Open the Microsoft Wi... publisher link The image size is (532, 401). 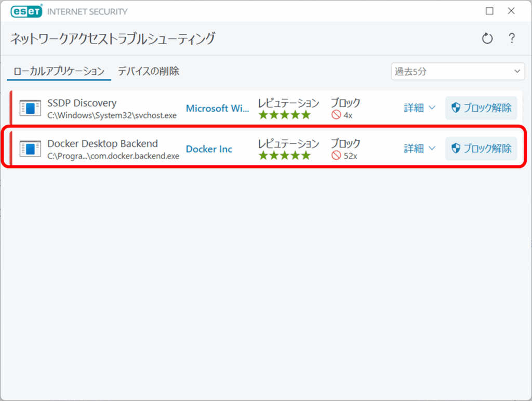tap(218, 108)
